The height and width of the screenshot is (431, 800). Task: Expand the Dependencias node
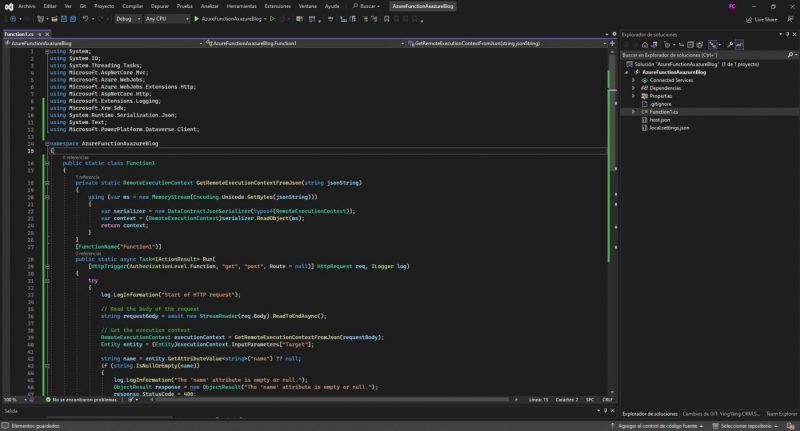coord(634,88)
